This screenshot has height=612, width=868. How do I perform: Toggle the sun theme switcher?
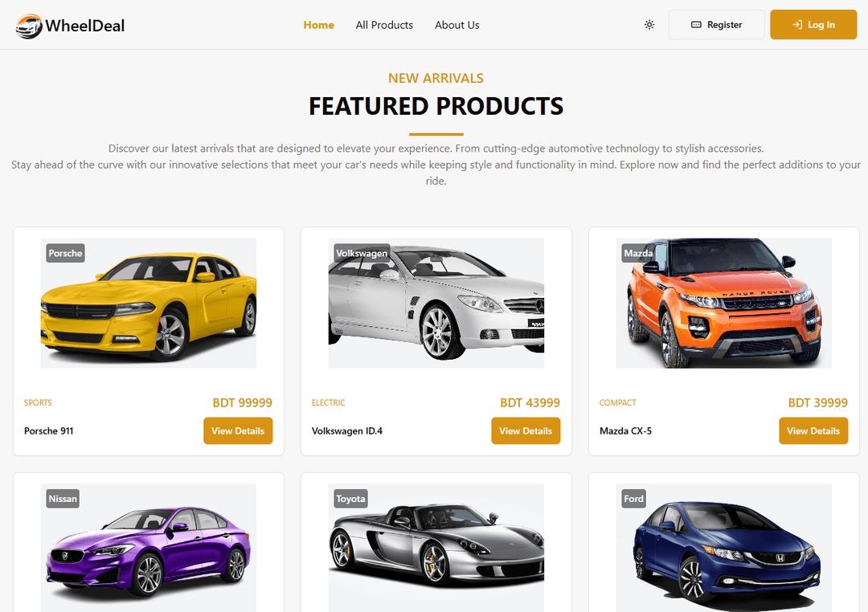(649, 25)
